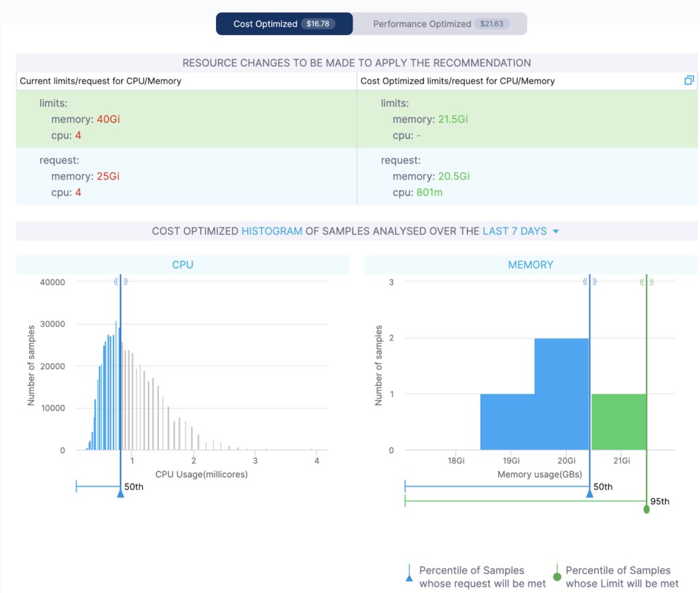This screenshot has width=700, height=593.
Task: Click the blue triangle legend icon for request
Action: point(409,573)
